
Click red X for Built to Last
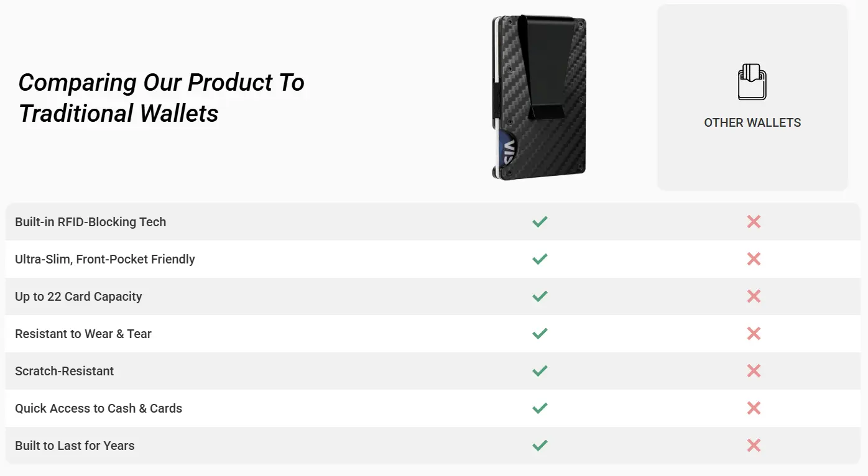pos(754,446)
